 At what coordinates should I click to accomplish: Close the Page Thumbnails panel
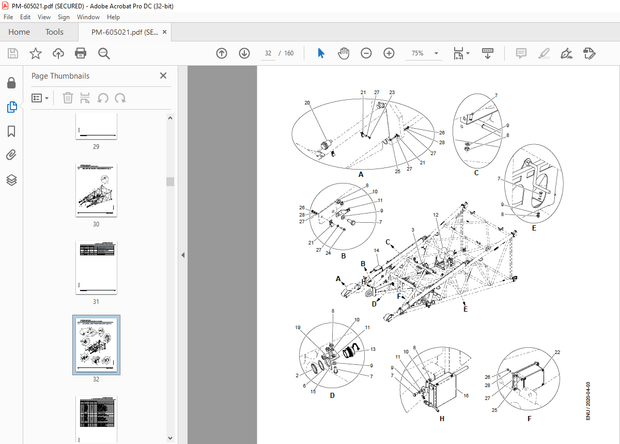tap(163, 76)
